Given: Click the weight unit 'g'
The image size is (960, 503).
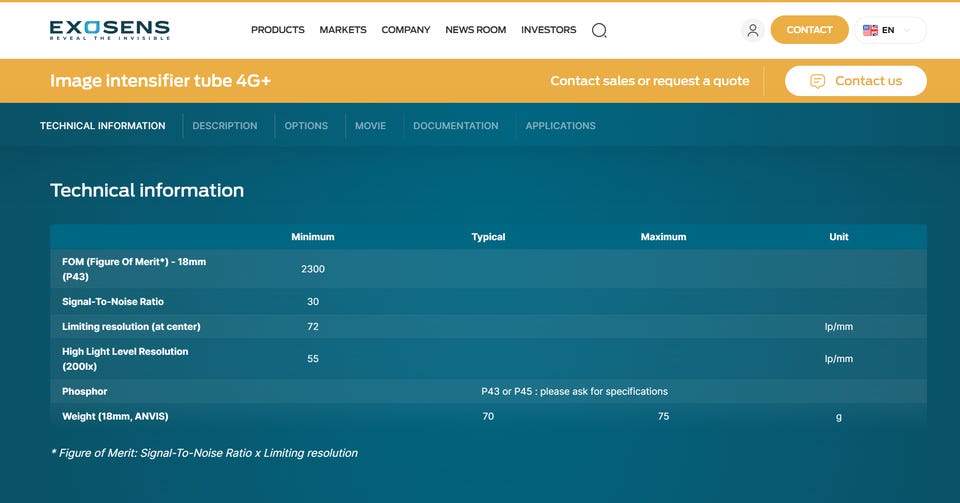Looking at the screenshot, I should click(x=839, y=417).
